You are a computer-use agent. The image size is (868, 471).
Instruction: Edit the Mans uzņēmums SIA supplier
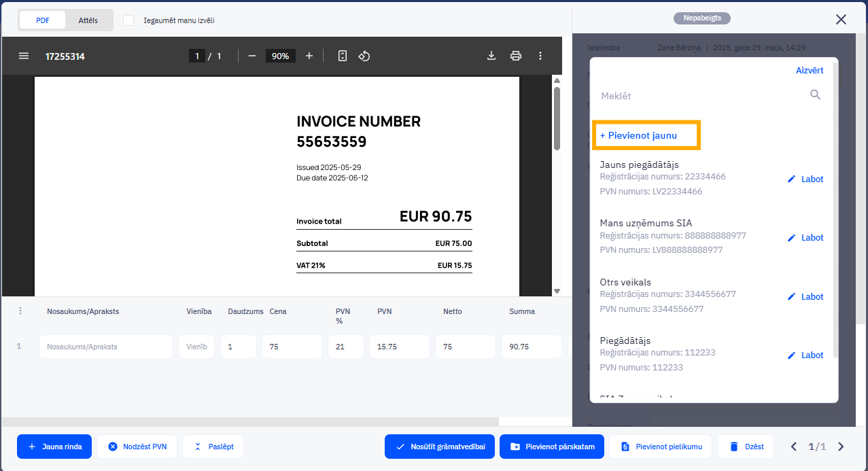pos(805,238)
